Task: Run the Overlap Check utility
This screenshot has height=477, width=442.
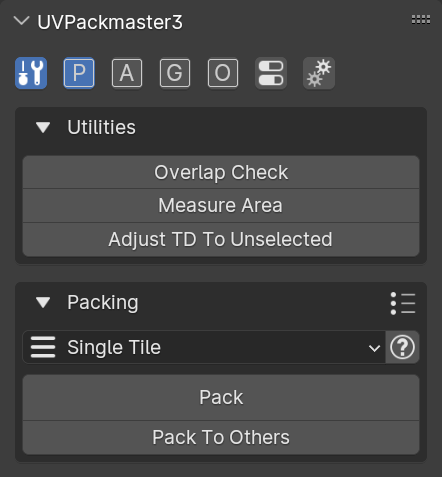Action: coord(221,172)
